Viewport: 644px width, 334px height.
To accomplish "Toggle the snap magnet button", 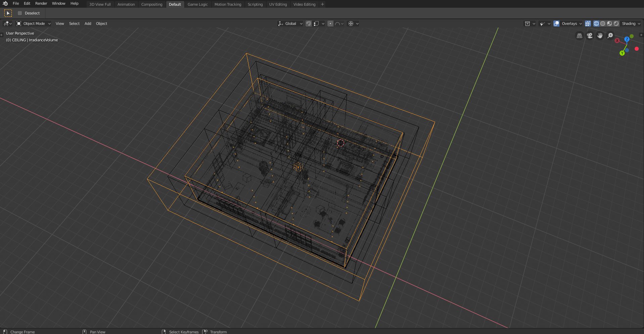I will (309, 24).
